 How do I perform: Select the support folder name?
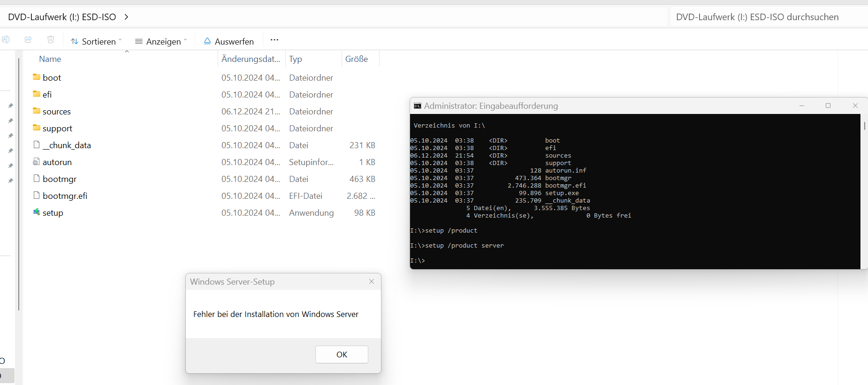click(x=57, y=128)
